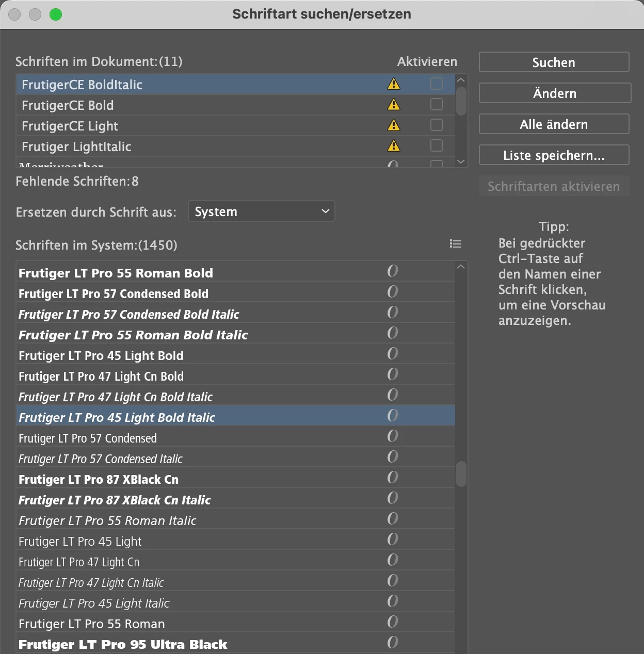This screenshot has height=654, width=644.
Task: Click OpenType icon for Frutiger LT Pro 45 Light Bold
Action: (393, 353)
